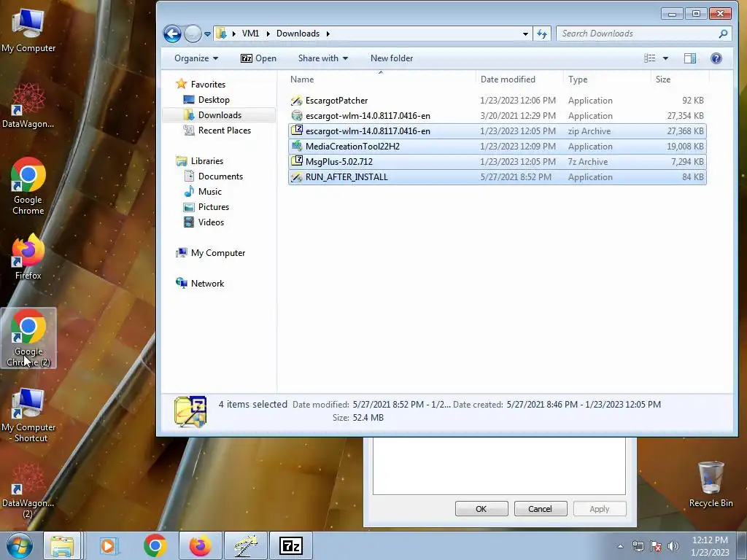Image resolution: width=747 pixels, height=560 pixels.
Task: Select the DataWagon (2) desktop shortcut
Action: pyautogui.click(x=28, y=491)
